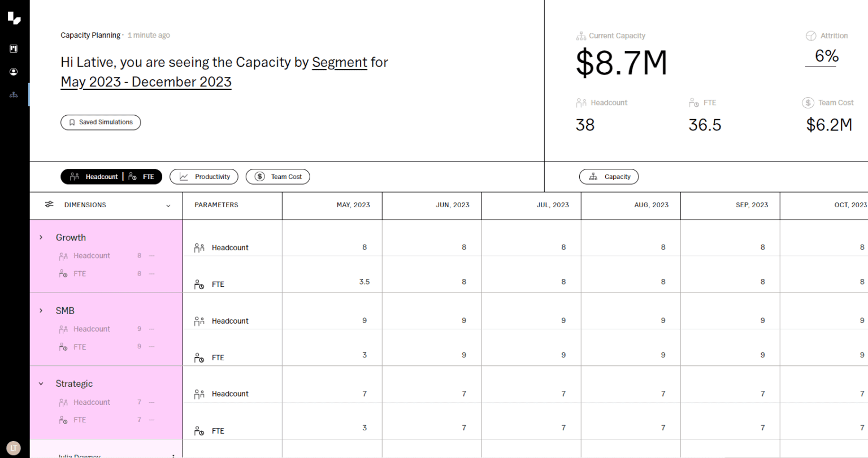The height and width of the screenshot is (458, 868).
Task: Click the filter sliders icon beside Dimensions
Action: pyautogui.click(x=50, y=205)
